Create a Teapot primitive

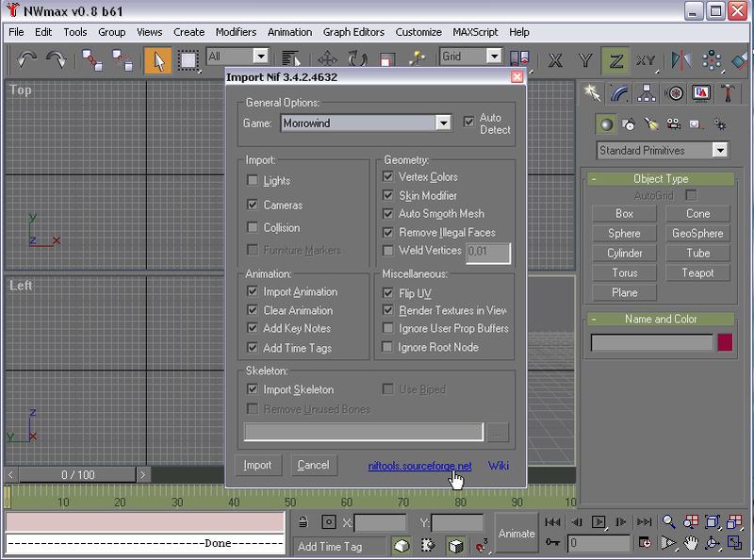tap(697, 272)
